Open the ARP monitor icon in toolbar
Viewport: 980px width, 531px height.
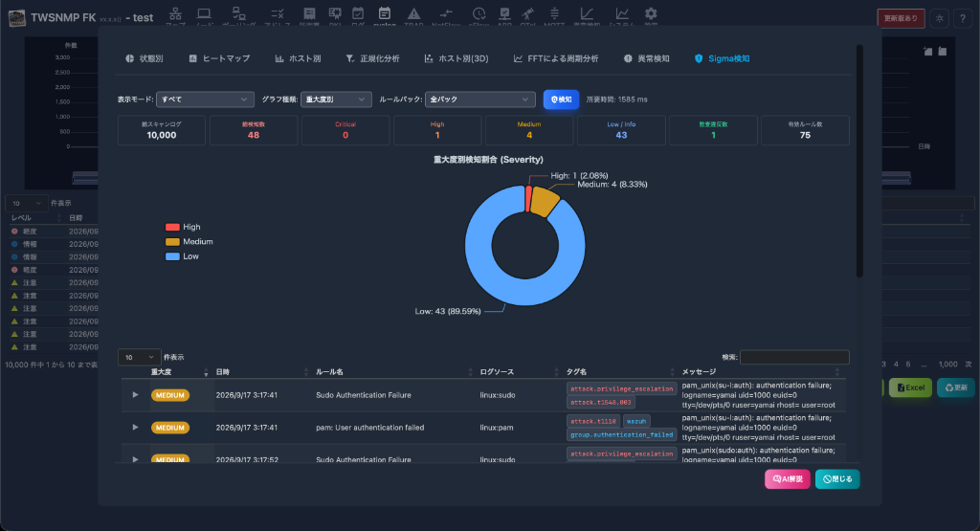tap(504, 13)
